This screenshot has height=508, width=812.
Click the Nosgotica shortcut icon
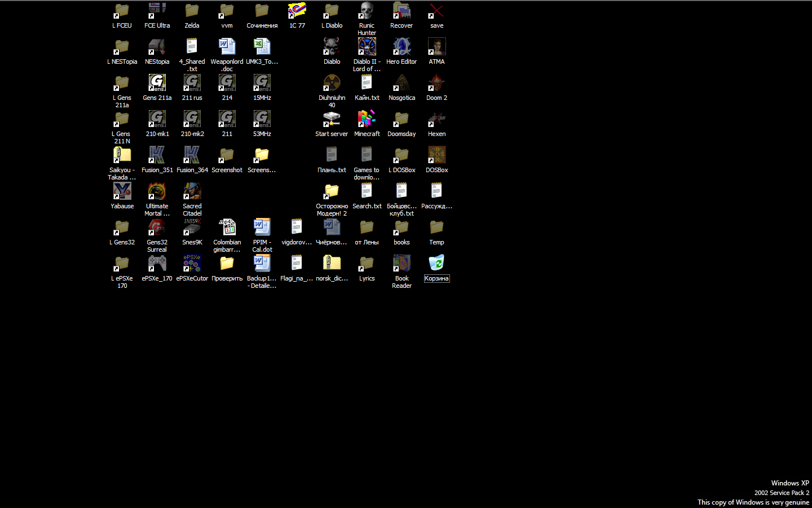pyautogui.click(x=401, y=84)
